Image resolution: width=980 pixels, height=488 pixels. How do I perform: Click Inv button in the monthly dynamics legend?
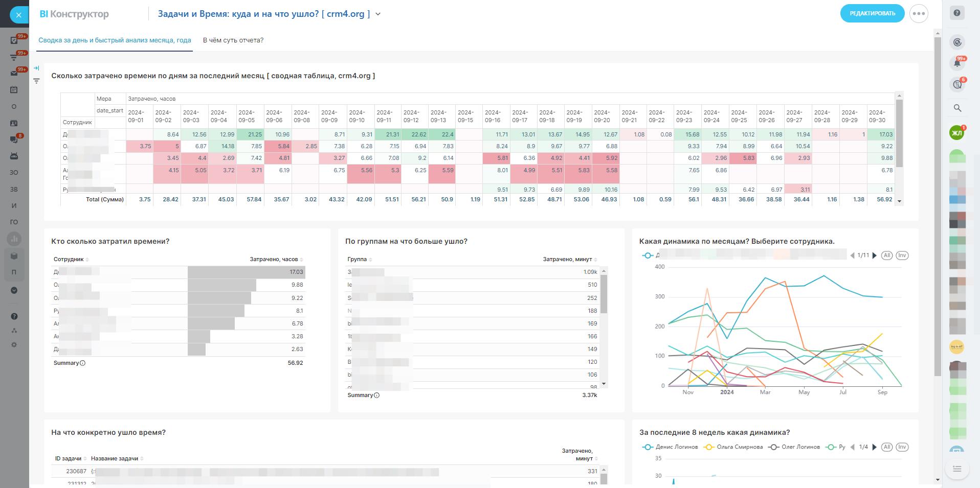point(902,255)
